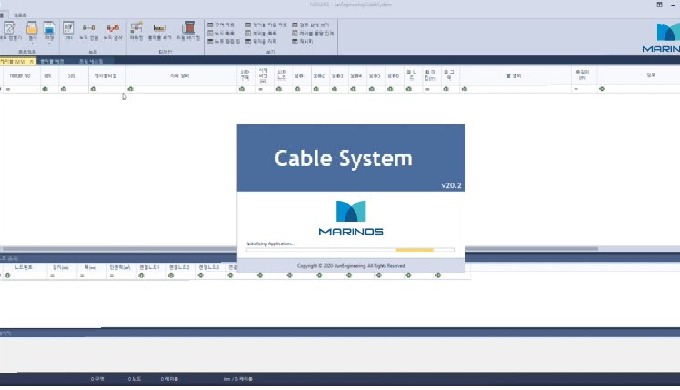This screenshot has height=390, width=680.
Task: Click the node number column header in lower grid
Action: (24, 267)
